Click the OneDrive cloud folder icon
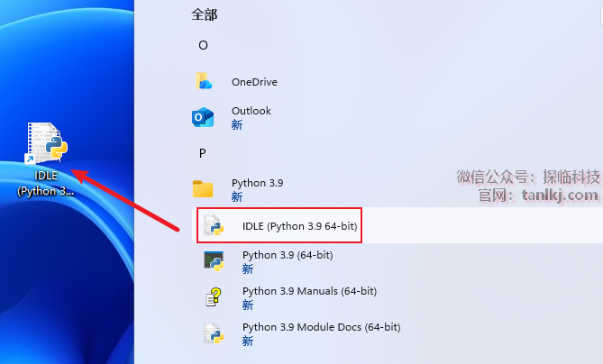 (203, 81)
